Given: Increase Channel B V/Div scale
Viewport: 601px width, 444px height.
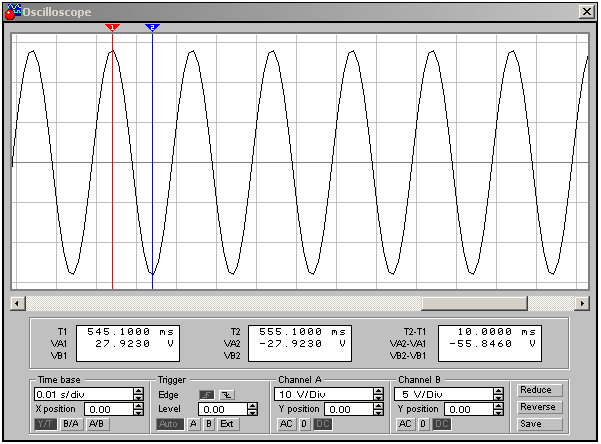Looking at the screenshot, I should pos(499,391).
